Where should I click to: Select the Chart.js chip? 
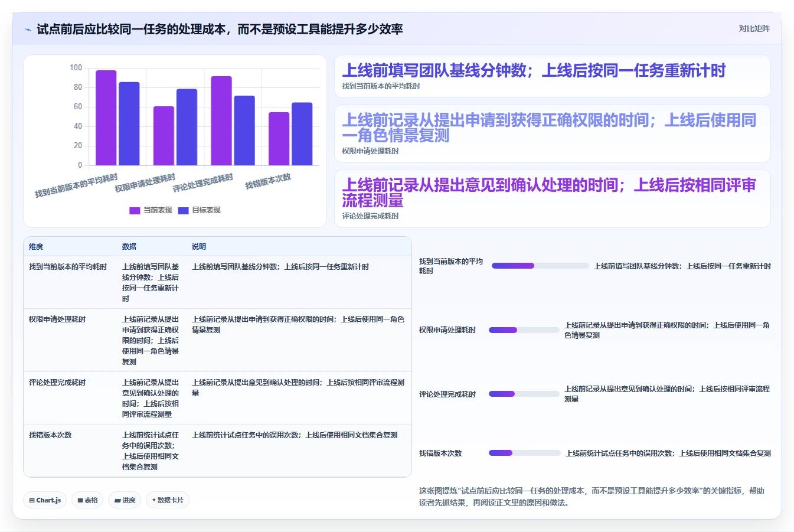coord(45,500)
